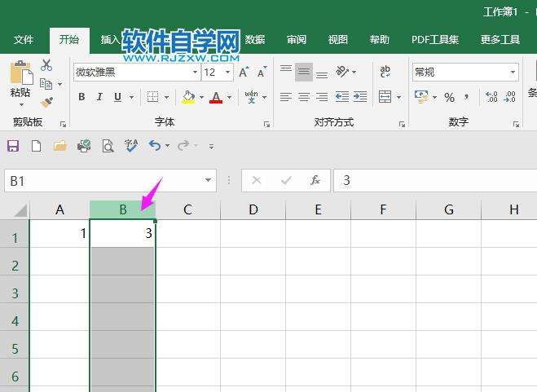Screen dimensions: 537x392
Task: Save the workbook from quick access
Action: point(13,146)
